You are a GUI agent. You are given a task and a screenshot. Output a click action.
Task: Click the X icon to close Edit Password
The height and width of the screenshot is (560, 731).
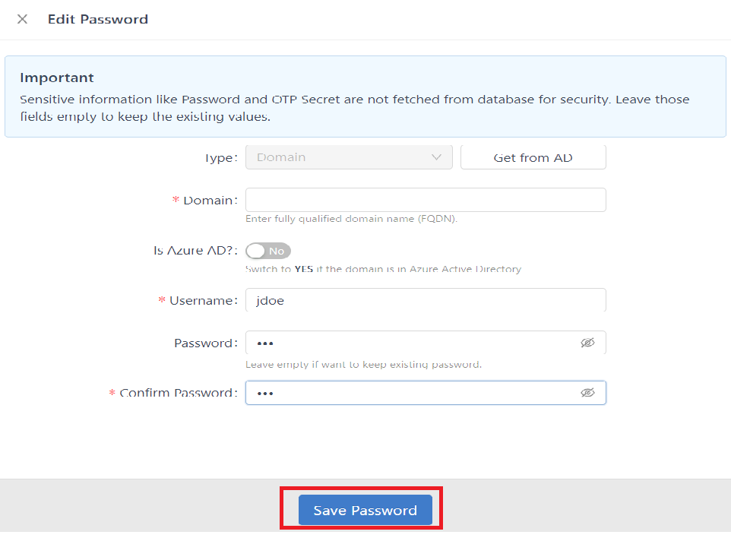tap(22, 19)
